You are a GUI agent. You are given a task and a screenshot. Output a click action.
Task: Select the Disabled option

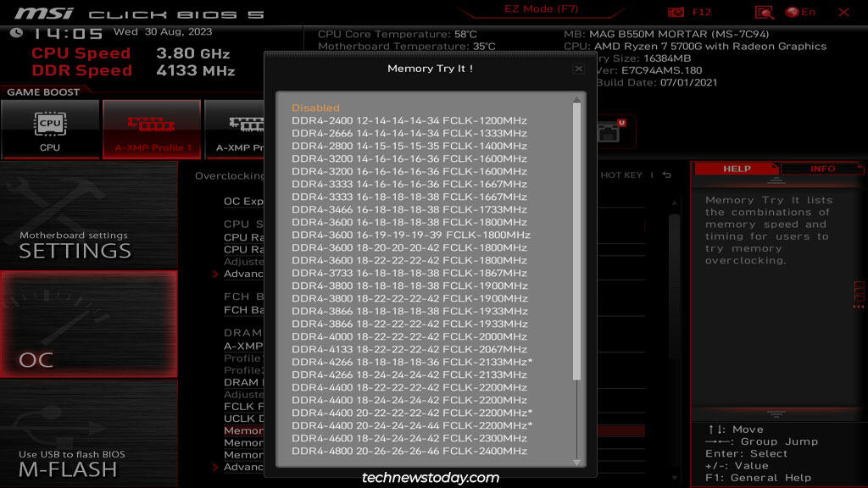pyautogui.click(x=315, y=108)
